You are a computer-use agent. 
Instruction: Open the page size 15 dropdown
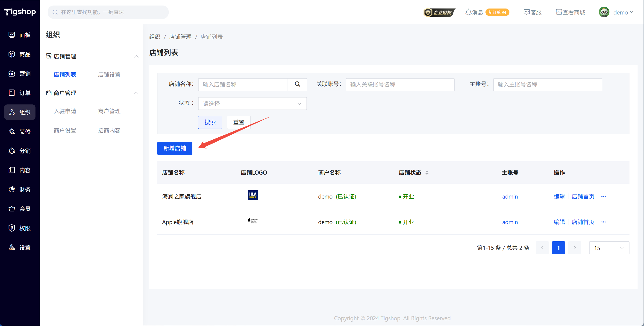click(x=609, y=248)
